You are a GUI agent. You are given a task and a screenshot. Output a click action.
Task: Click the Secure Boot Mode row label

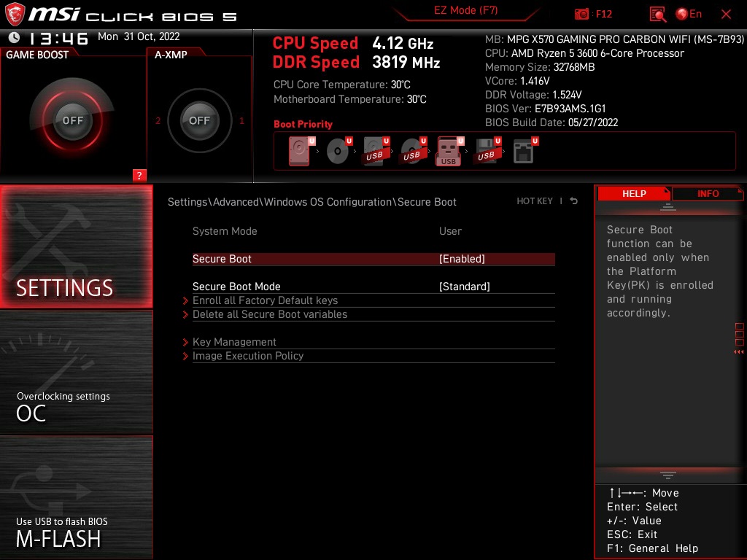[x=236, y=286]
